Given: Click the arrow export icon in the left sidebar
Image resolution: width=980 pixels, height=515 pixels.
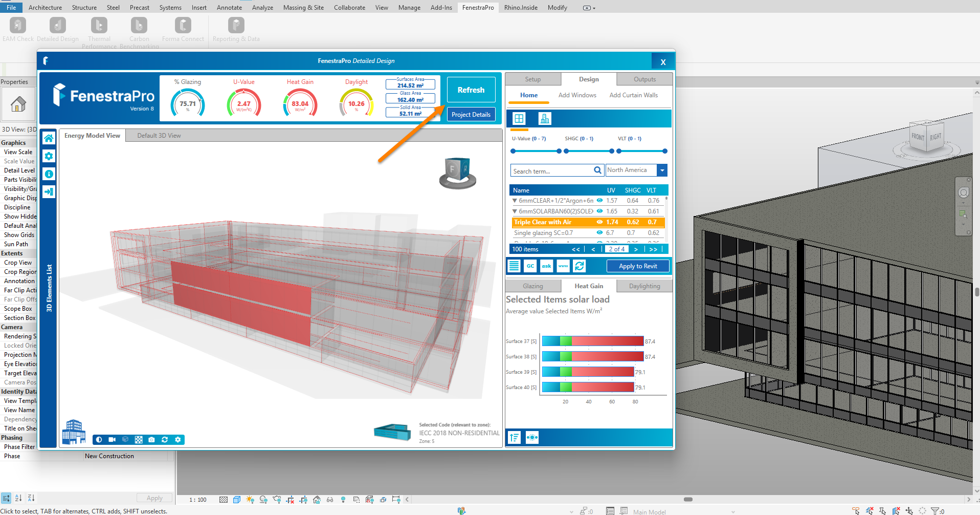Looking at the screenshot, I should (x=49, y=192).
